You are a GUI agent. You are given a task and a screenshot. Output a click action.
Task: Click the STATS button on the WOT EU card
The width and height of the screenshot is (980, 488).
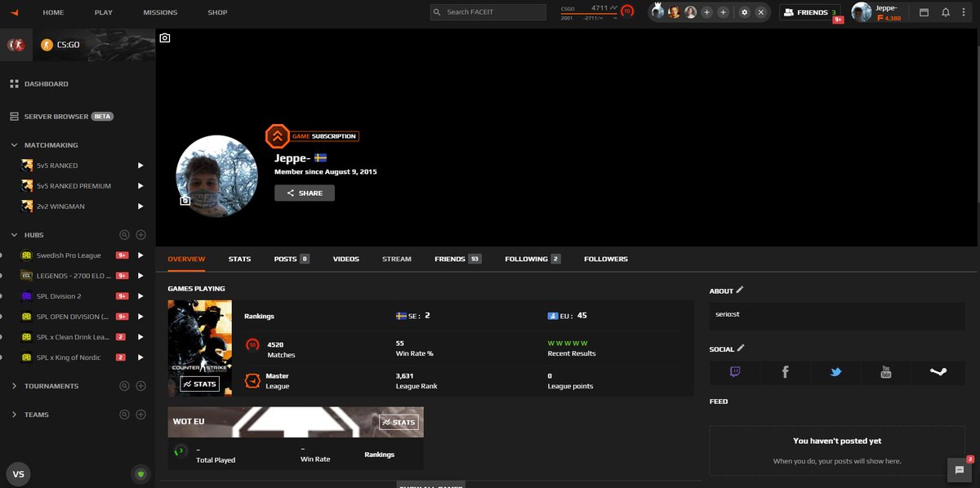coord(399,422)
